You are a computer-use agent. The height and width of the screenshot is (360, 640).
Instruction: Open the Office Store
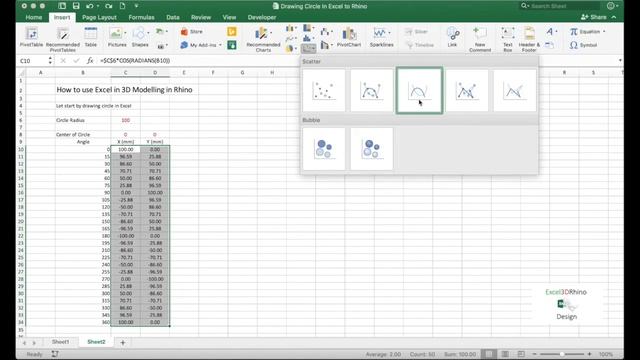192,31
